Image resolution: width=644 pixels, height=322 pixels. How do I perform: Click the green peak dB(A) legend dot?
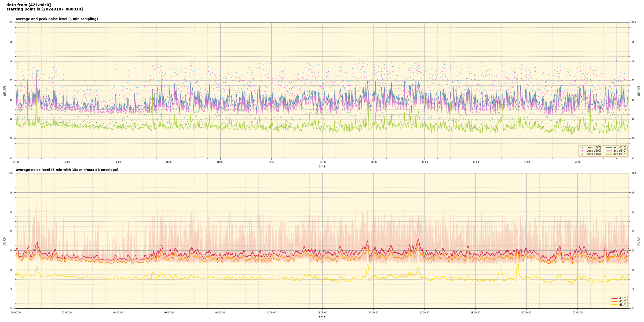click(582, 154)
